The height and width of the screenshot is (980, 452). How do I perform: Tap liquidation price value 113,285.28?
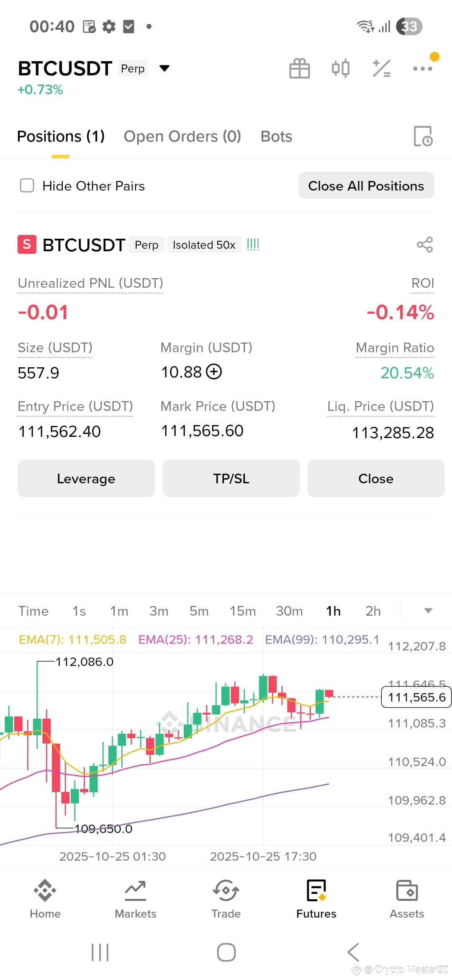pyautogui.click(x=393, y=433)
